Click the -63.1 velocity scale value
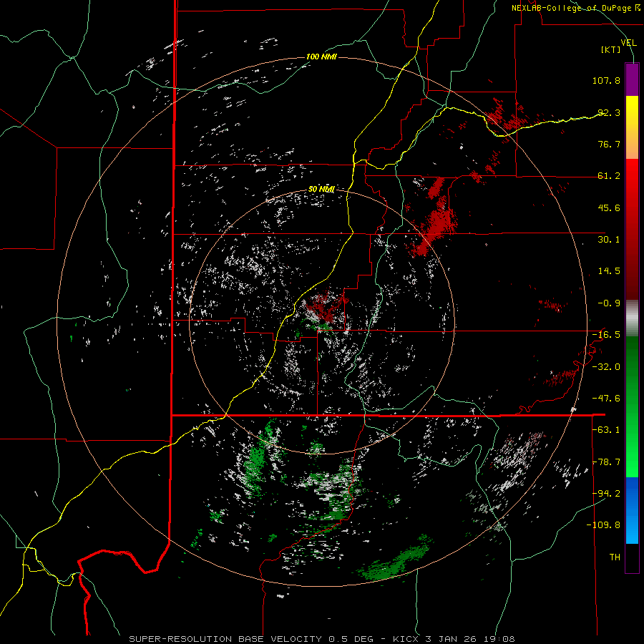The image size is (644, 644). pyautogui.click(x=606, y=430)
